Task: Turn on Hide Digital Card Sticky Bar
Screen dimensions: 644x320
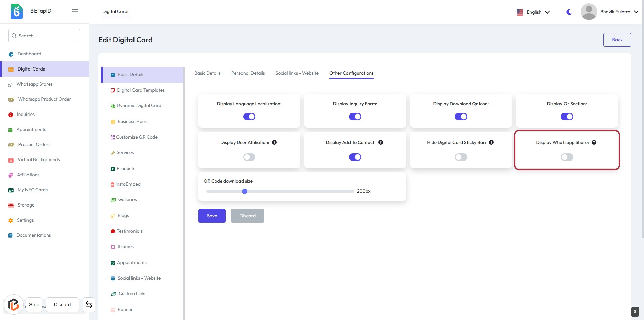Action: coord(461,157)
